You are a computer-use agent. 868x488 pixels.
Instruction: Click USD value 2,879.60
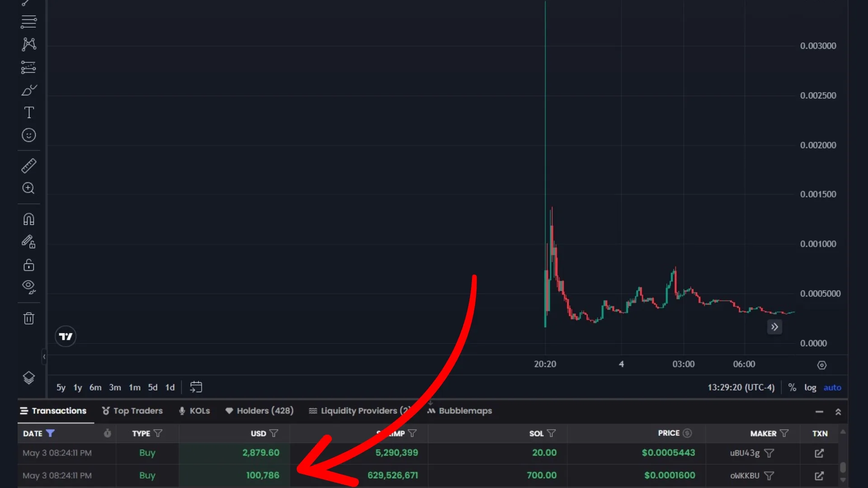[261, 453]
